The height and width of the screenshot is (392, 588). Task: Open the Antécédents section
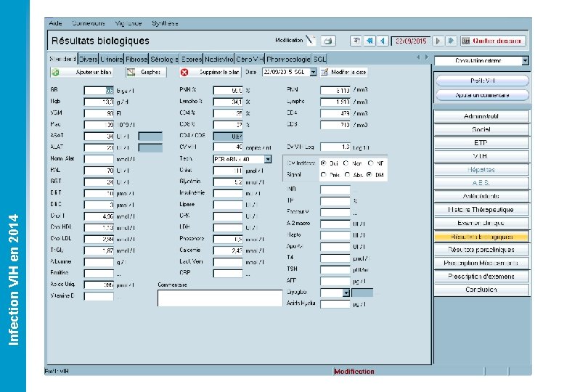pos(481,196)
